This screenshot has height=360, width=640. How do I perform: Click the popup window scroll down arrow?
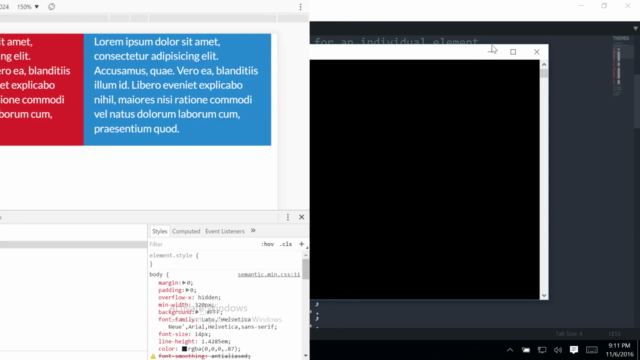(x=544, y=295)
